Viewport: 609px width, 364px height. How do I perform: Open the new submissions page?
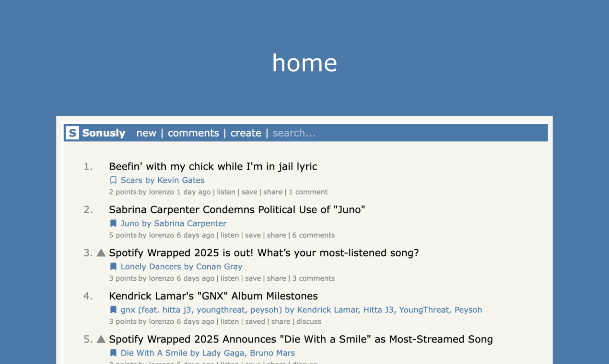146,133
